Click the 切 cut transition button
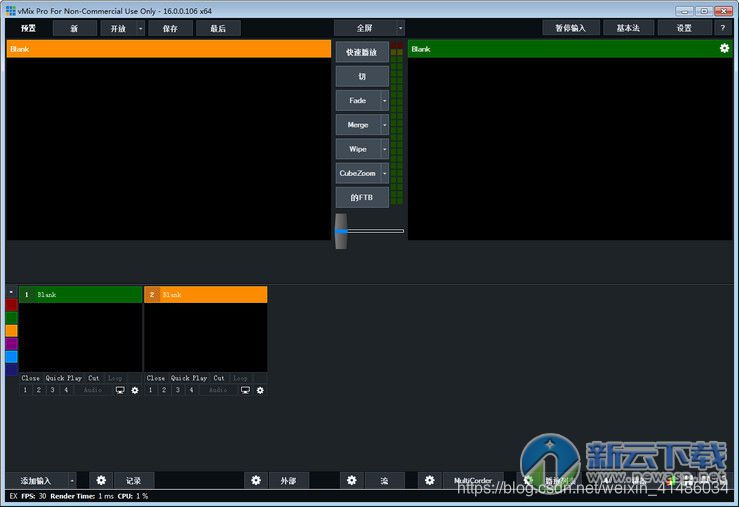The height and width of the screenshot is (507, 739). tap(362, 76)
